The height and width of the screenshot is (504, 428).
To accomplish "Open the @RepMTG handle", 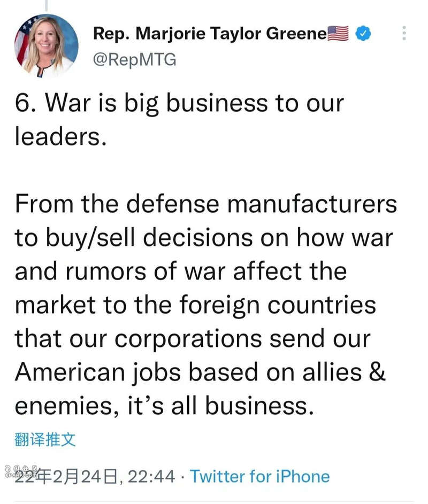I will click(134, 60).
